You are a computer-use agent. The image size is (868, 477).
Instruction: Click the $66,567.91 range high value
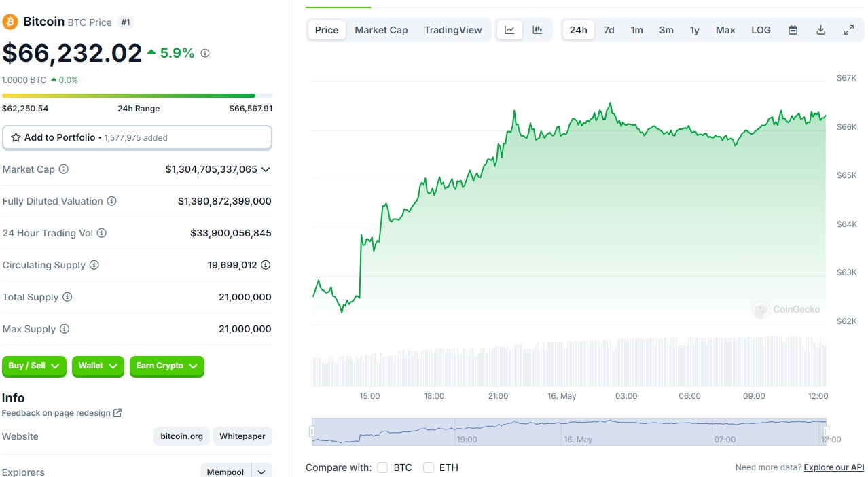(x=251, y=109)
